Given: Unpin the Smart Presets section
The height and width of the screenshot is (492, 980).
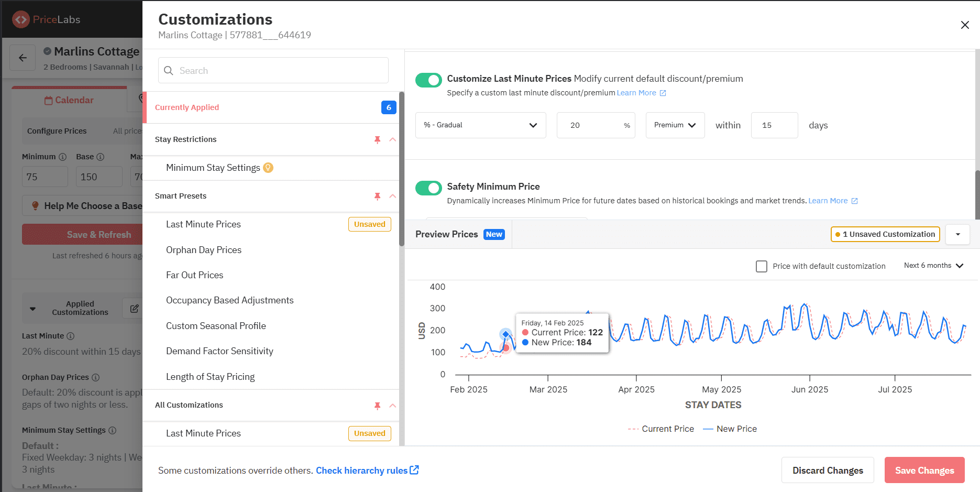Looking at the screenshot, I should 378,196.
